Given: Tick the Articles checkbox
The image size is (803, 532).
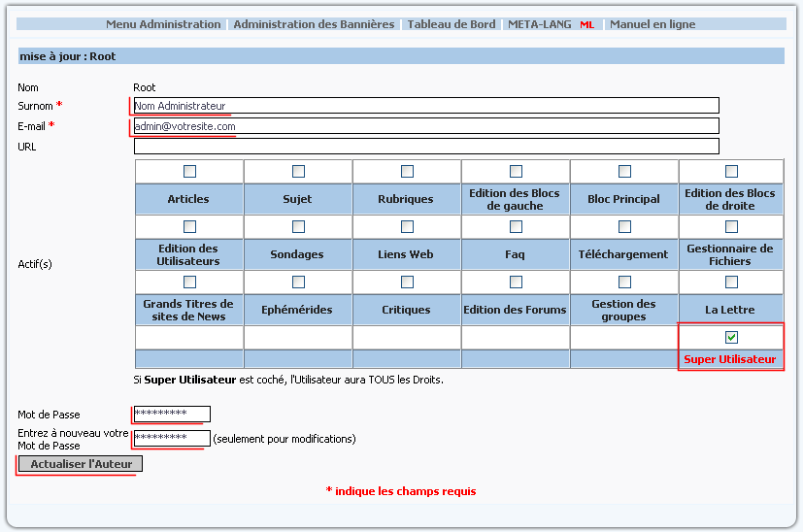Looking at the screenshot, I should point(189,171).
